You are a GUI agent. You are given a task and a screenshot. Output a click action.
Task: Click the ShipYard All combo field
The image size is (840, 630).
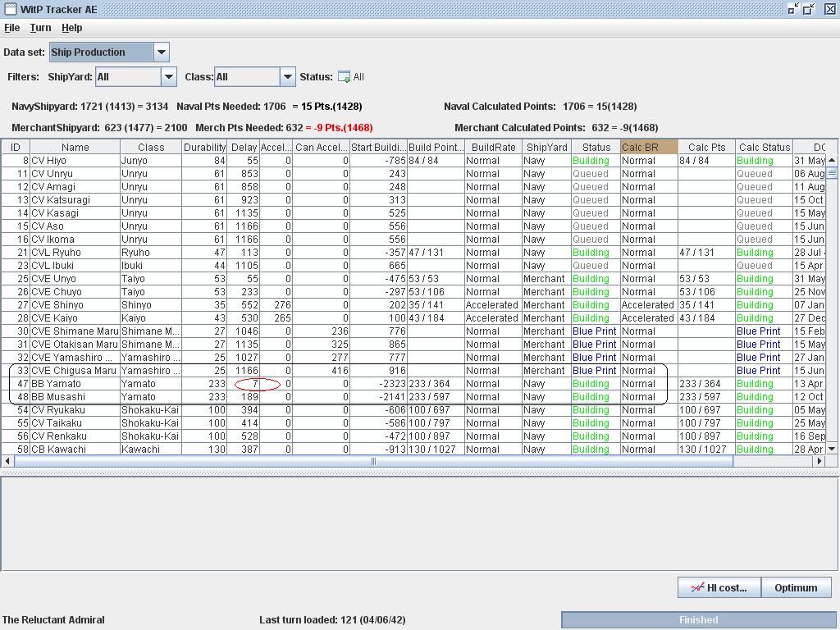click(x=129, y=77)
